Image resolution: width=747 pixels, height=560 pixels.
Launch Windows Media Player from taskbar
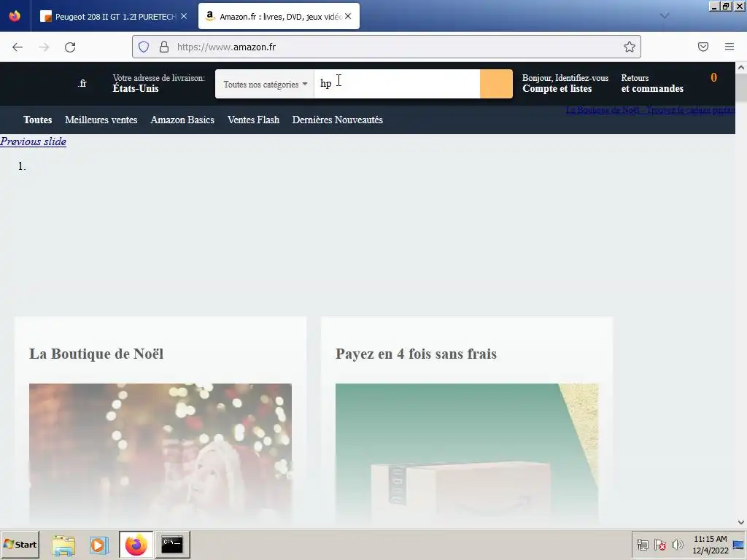point(99,545)
